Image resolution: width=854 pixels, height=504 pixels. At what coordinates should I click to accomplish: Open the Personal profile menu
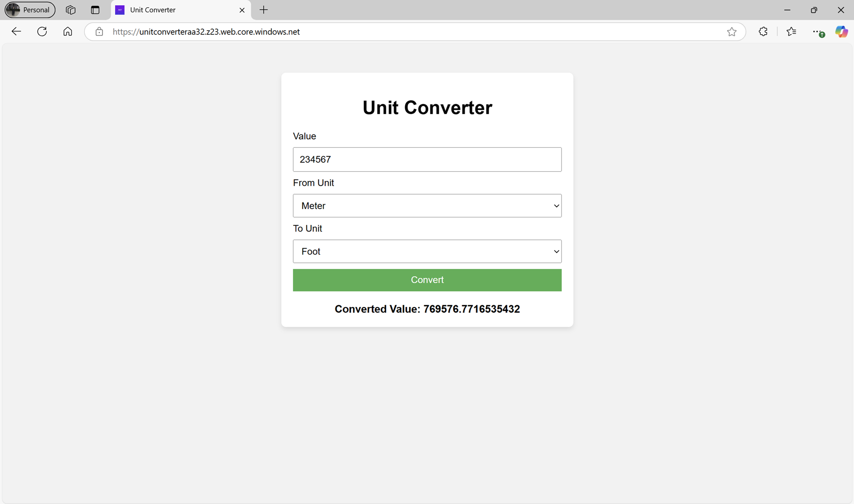(30, 10)
